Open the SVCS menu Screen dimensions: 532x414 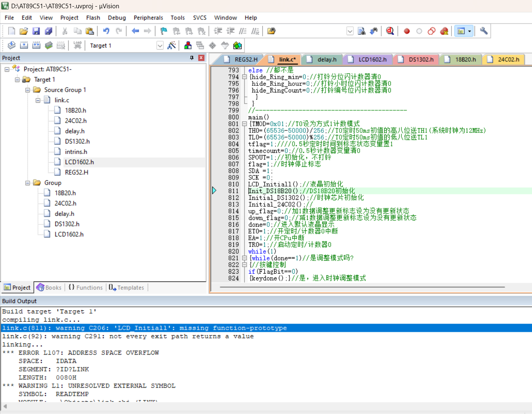[199, 18]
